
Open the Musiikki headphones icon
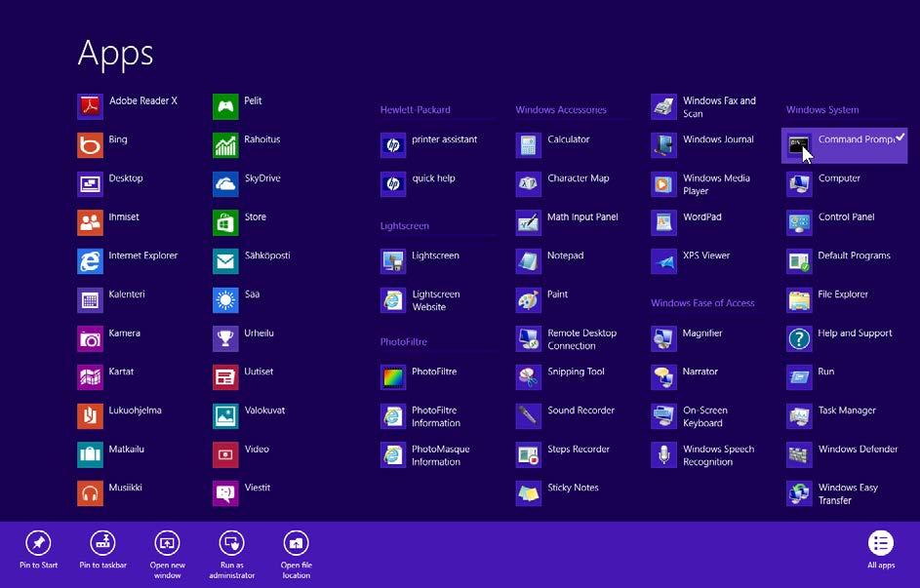(x=90, y=493)
